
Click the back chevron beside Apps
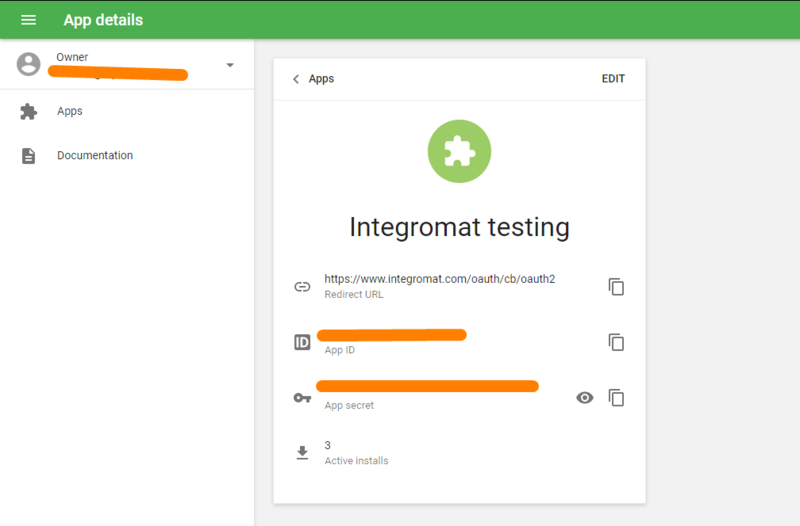296,79
